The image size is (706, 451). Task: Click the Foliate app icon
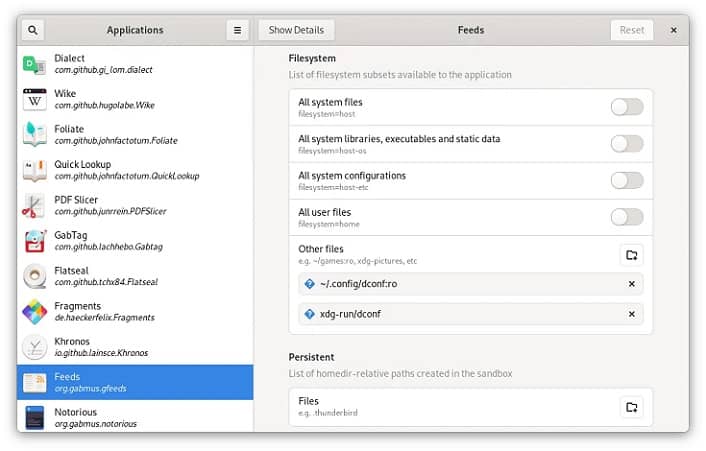[35, 135]
